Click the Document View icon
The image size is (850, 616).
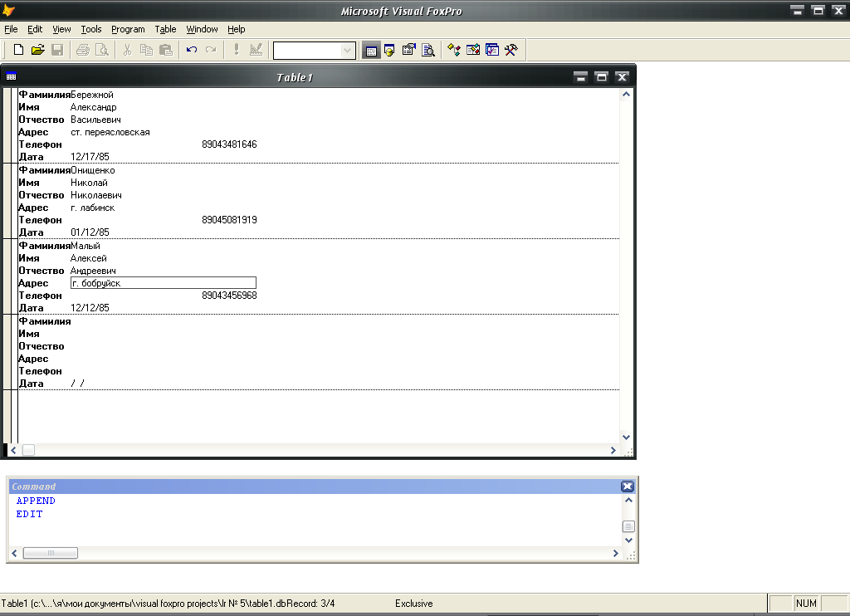[x=428, y=51]
